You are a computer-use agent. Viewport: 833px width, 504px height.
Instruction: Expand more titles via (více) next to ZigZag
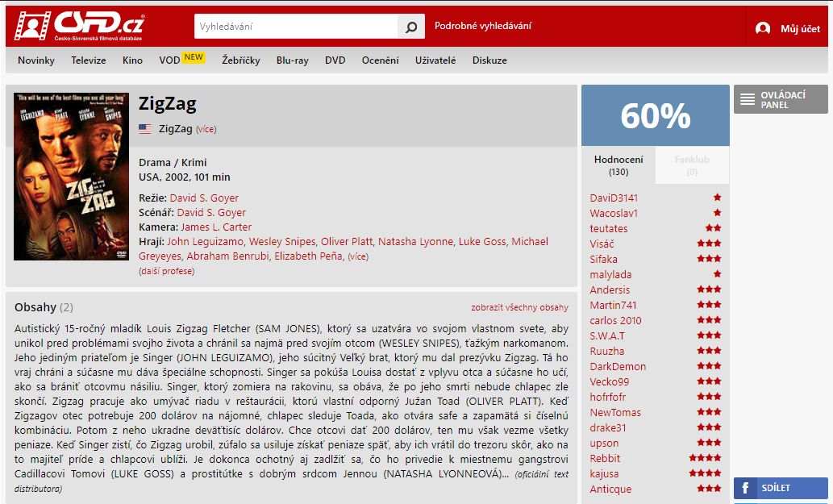click(206, 129)
